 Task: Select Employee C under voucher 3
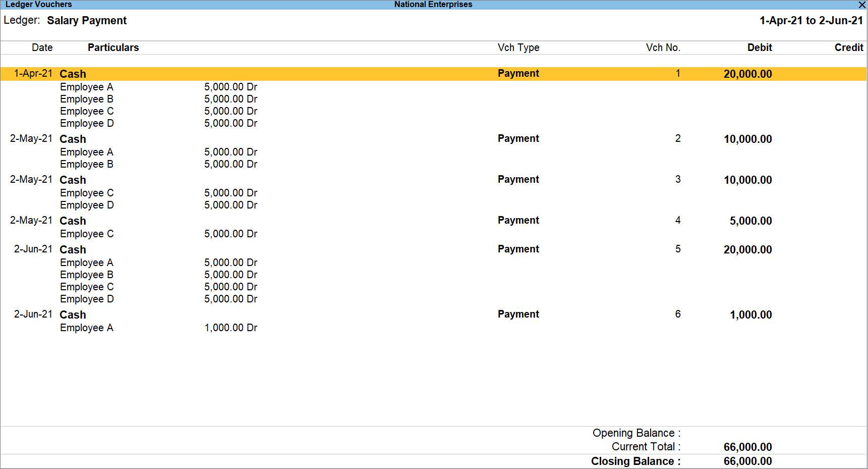click(x=87, y=193)
